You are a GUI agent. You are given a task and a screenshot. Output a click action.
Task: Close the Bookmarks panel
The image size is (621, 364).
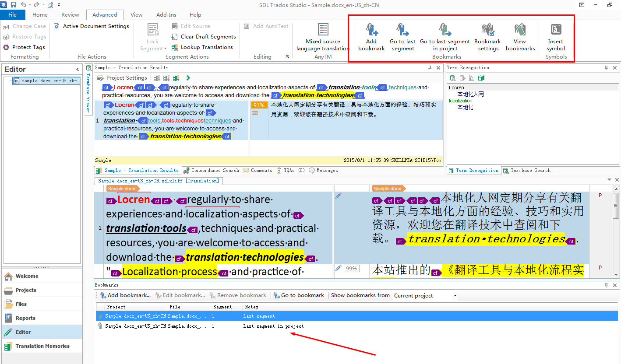tap(615, 285)
